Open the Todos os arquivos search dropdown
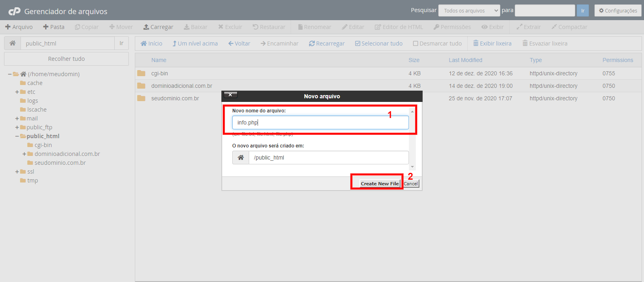The height and width of the screenshot is (282, 644). coord(469,10)
